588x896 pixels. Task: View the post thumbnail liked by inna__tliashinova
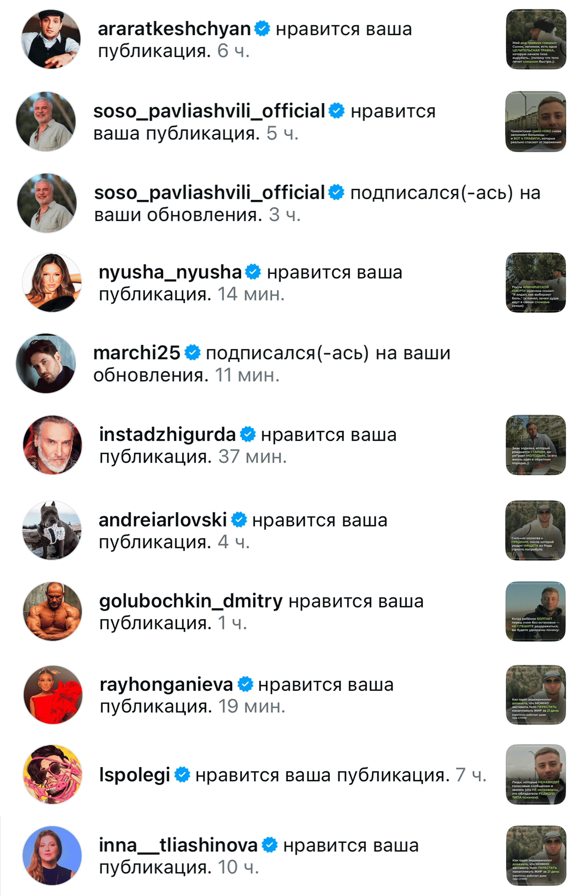[x=536, y=856]
